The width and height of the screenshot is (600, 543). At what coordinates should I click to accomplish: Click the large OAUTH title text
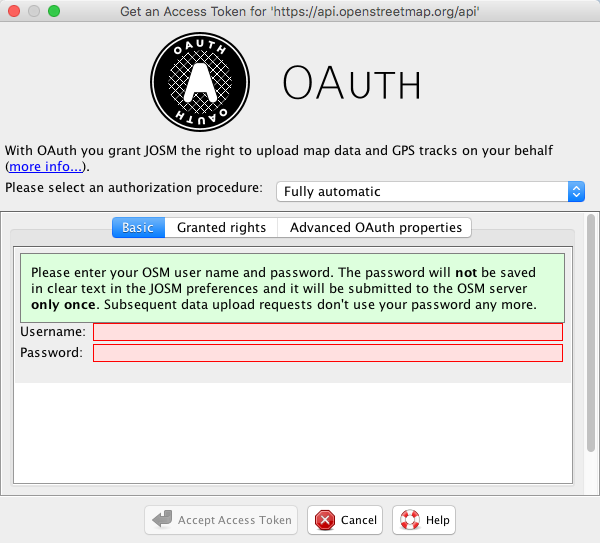tap(352, 83)
